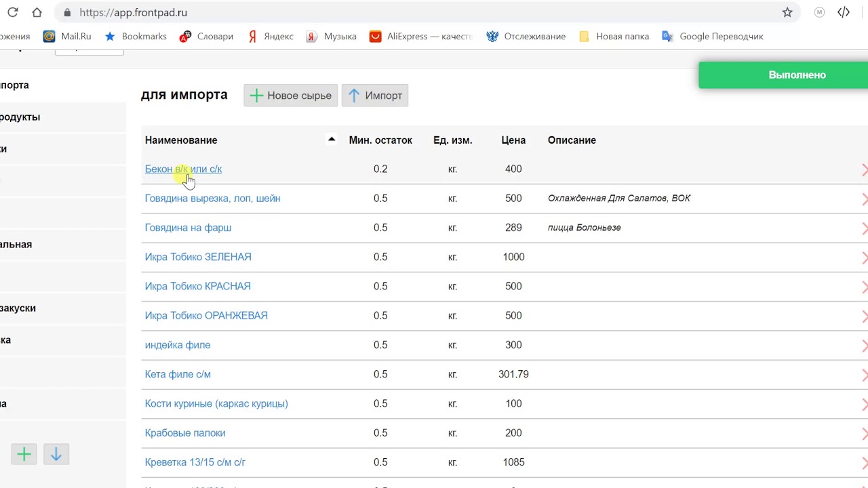
Task: Click sidebar blue down arrow icon
Action: [x=56, y=454]
